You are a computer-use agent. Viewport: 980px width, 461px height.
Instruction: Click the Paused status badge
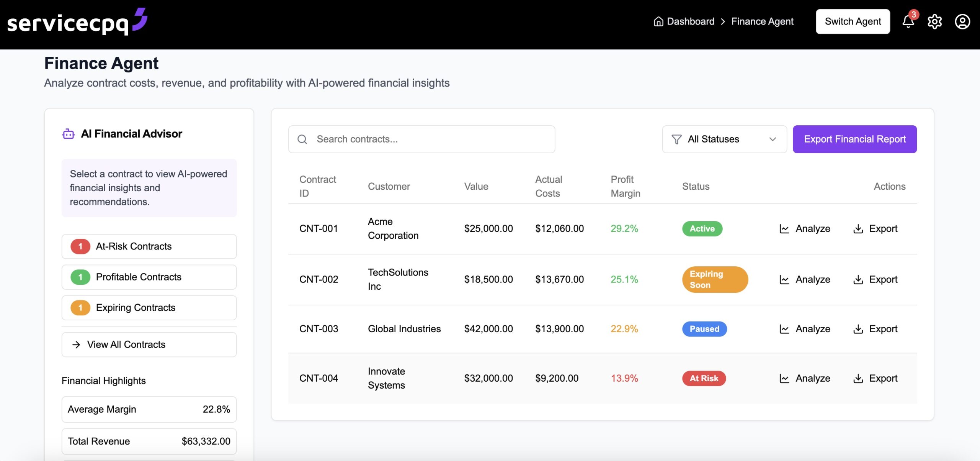(704, 329)
